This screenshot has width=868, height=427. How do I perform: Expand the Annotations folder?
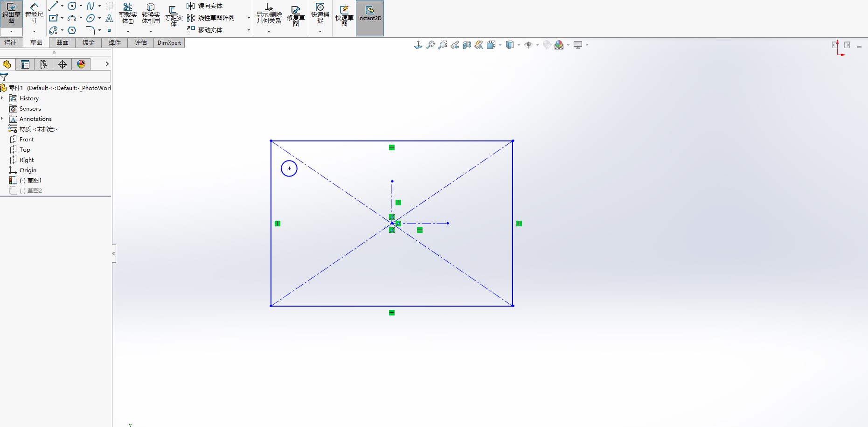coord(2,119)
